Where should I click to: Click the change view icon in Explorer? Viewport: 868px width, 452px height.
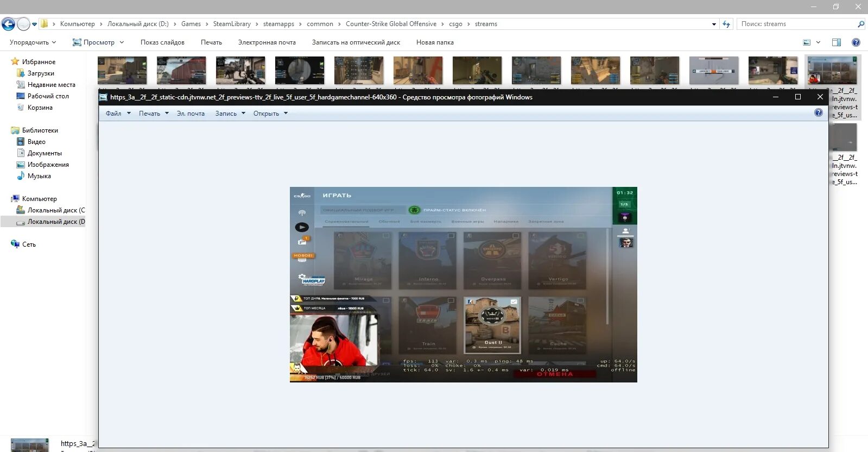(x=807, y=42)
